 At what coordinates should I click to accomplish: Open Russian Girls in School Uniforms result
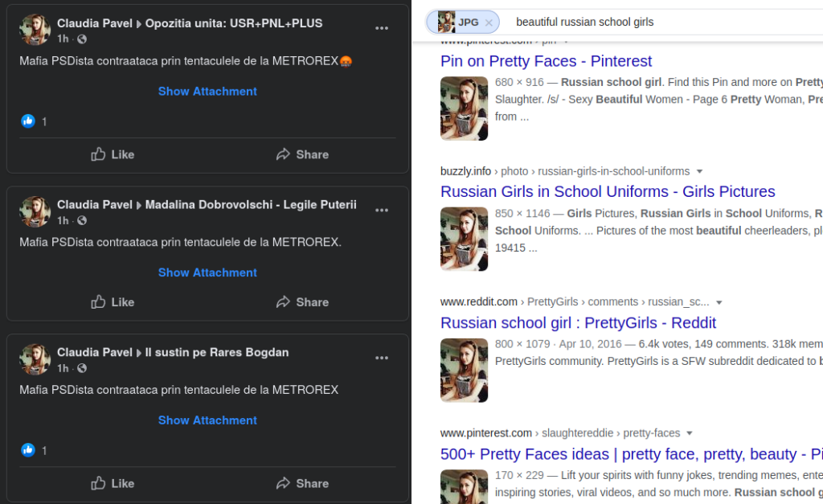pyautogui.click(x=608, y=192)
